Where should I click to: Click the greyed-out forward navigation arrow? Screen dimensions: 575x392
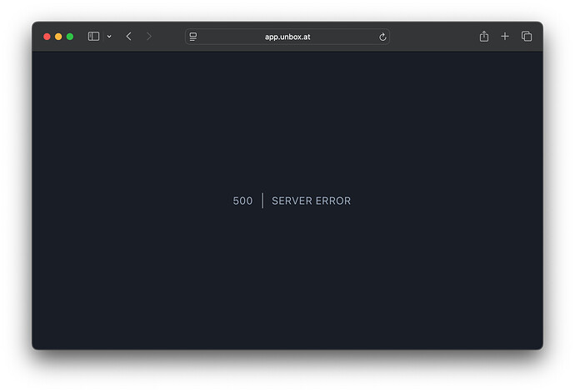[149, 37]
